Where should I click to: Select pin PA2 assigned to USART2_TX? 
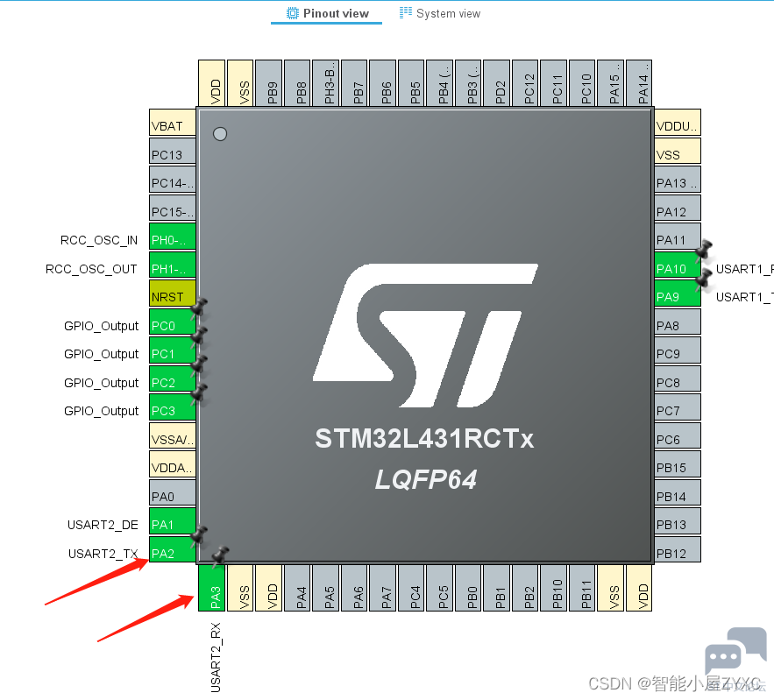pos(173,549)
